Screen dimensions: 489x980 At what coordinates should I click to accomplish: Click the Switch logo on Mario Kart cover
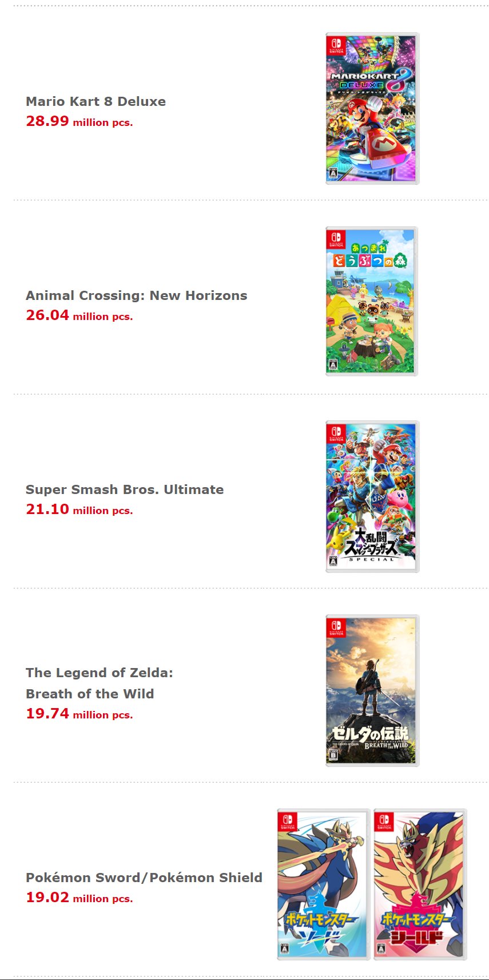(x=336, y=46)
